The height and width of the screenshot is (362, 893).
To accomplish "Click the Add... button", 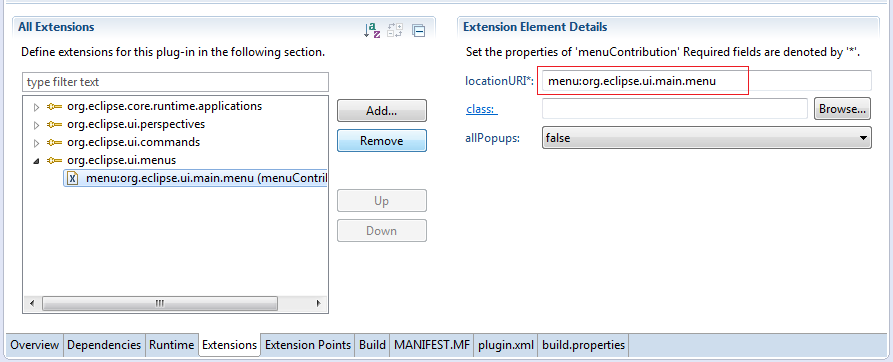I will click(x=382, y=110).
